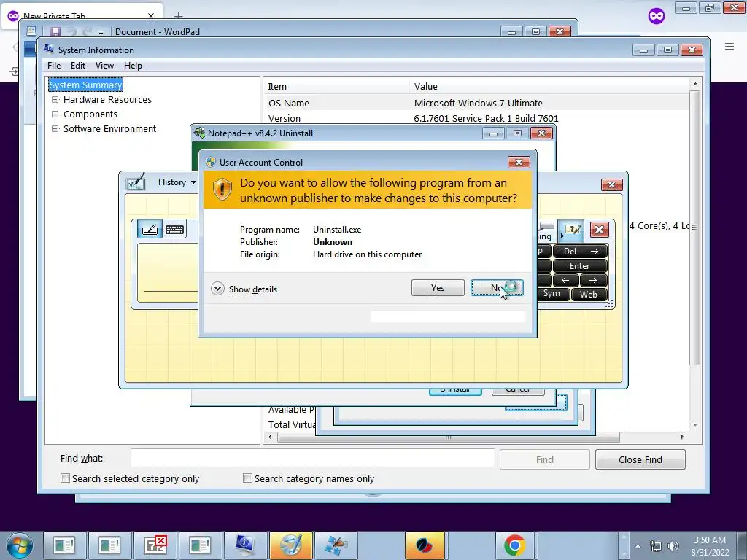Click the Save icon in WordPad toolbar
This screenshot has height=560, width=747.
coord(55,32)
